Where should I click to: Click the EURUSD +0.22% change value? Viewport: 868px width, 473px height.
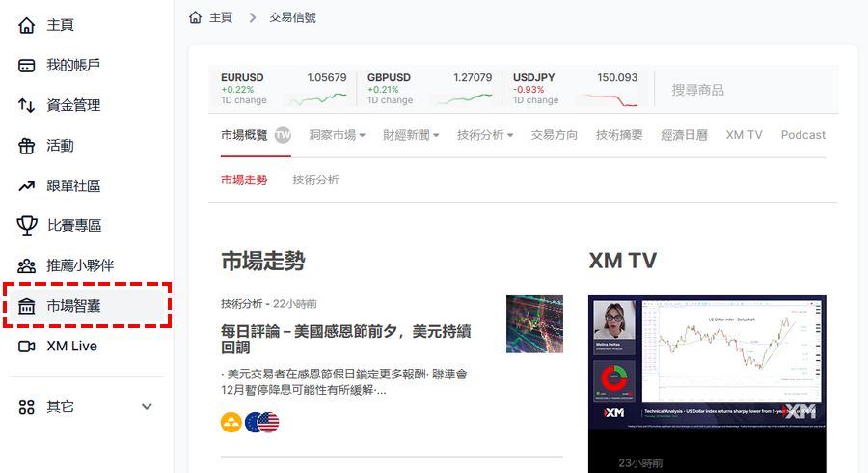click(237, 89)
